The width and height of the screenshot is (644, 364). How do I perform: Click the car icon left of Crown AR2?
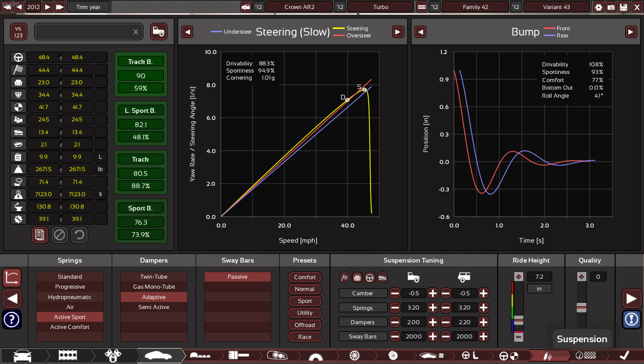pyautogui.click(x=246, y=7)
